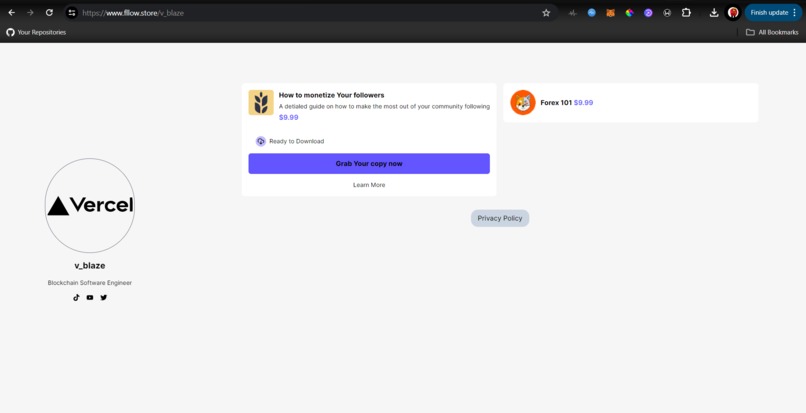Show browser downloads
Screen dimensions: 806x413
(x=714, y=13)
